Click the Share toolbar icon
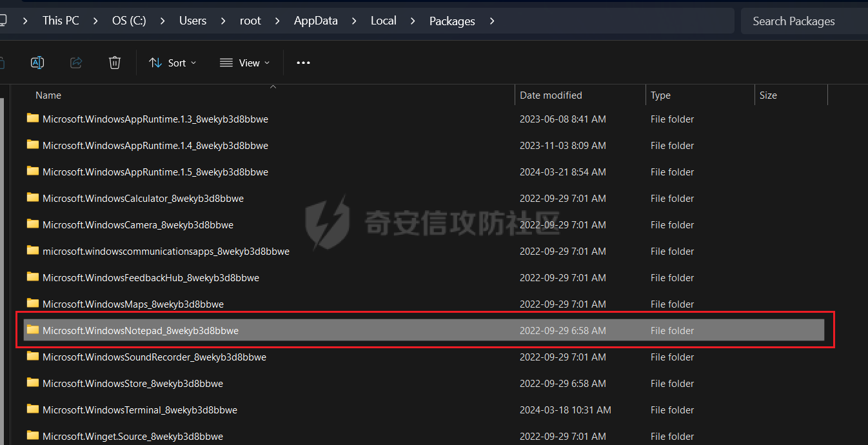The width and height of the screenshot is (868, 445). pyautogui.click(x=76, y=63)
